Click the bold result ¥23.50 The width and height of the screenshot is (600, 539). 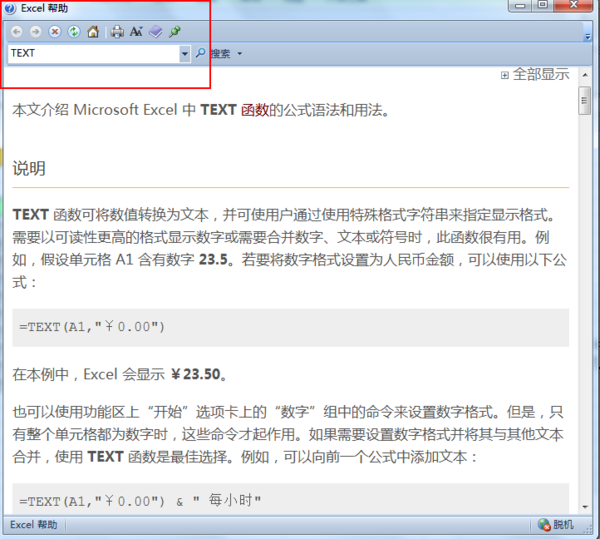(x=196, y=374)
